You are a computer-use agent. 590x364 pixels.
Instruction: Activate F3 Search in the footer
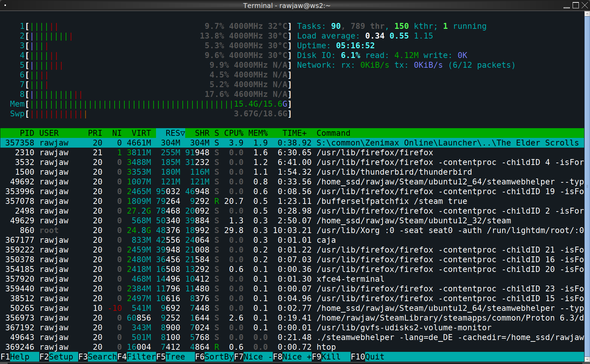pyautogui.click(x=98, y=357)
